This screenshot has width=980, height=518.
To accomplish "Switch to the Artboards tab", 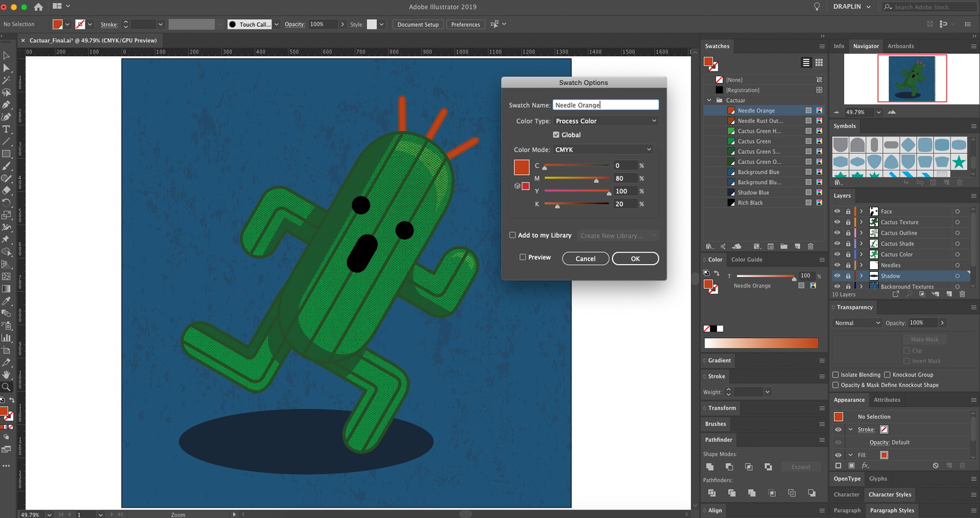I will tap(900, 46).
